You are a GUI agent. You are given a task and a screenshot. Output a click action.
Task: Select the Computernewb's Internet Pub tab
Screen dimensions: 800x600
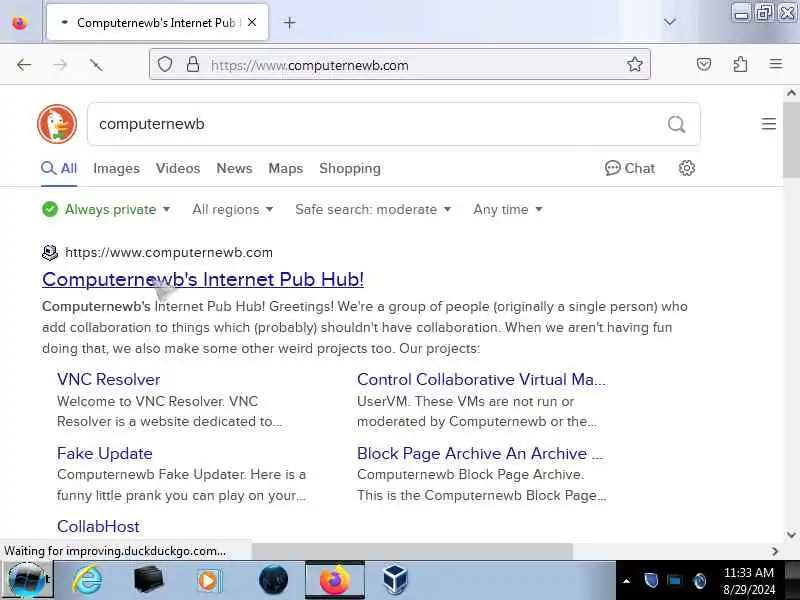[x=157, y=22]
